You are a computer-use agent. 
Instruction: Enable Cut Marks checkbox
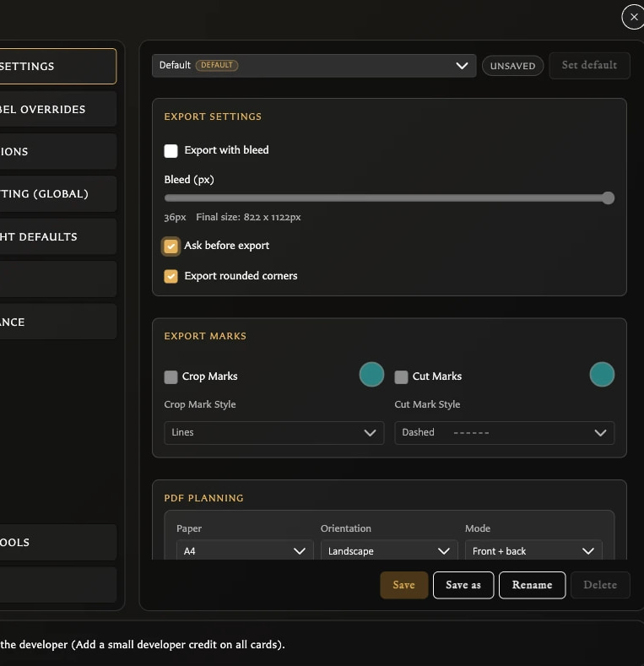pyautogui.click(x=401, y=376)
